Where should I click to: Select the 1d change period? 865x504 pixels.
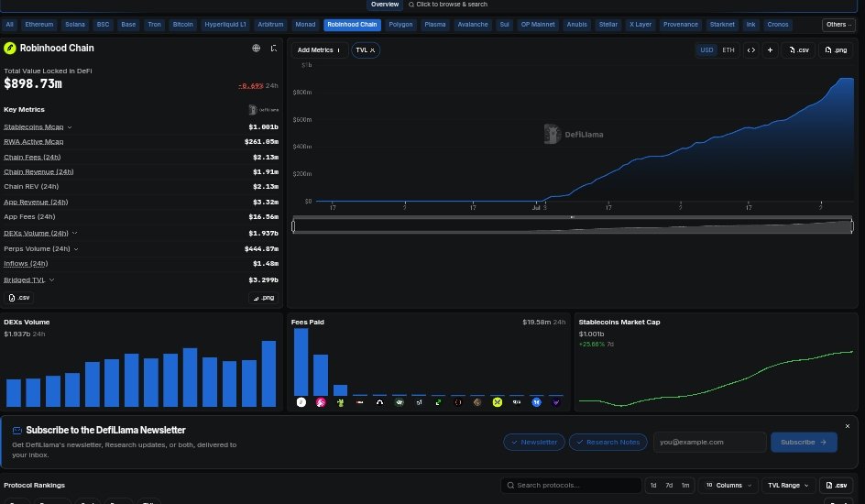tap(653, 486)
